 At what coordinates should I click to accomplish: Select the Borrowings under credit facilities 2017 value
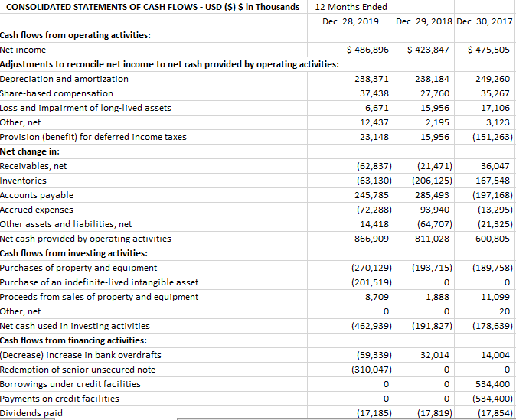[x=485, y=384]
